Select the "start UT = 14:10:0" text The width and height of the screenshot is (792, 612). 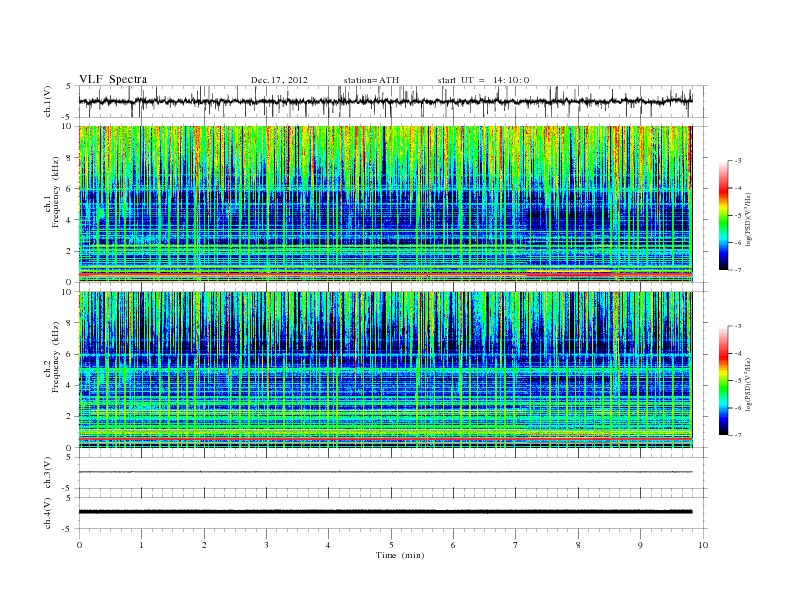click(483, 80)
